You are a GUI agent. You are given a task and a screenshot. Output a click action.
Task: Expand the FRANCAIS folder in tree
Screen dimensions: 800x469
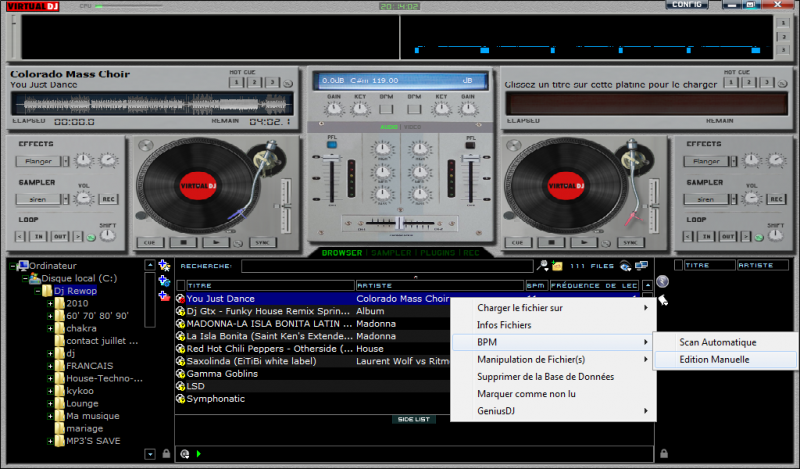(x=50, y=366)
